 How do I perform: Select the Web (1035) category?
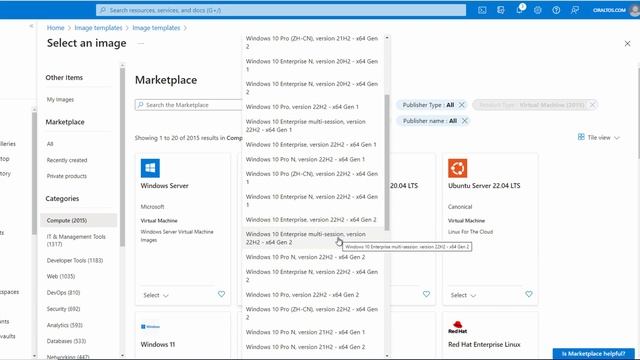tap(61, 276)
